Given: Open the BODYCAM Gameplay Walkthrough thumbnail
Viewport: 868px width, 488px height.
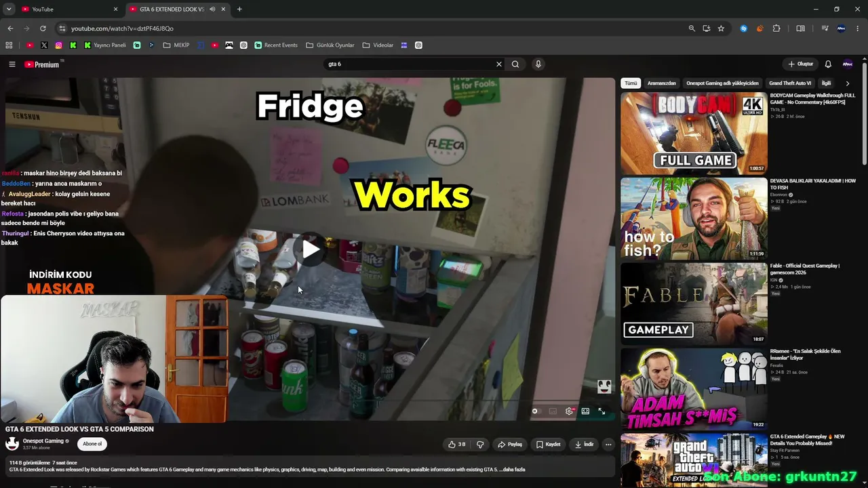Looking at the screenshot, I should tap(694, 134).
